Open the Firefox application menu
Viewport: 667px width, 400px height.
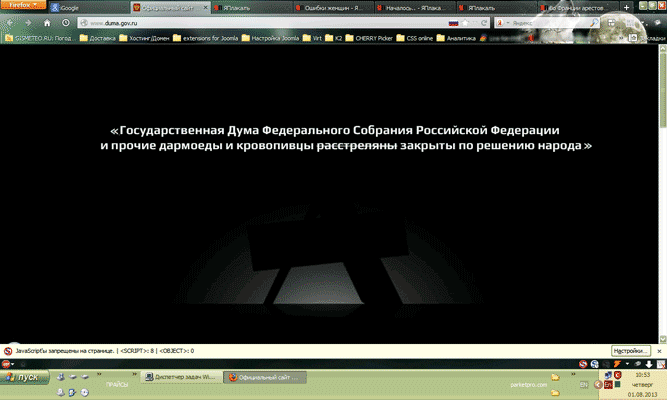click(23, 6)
